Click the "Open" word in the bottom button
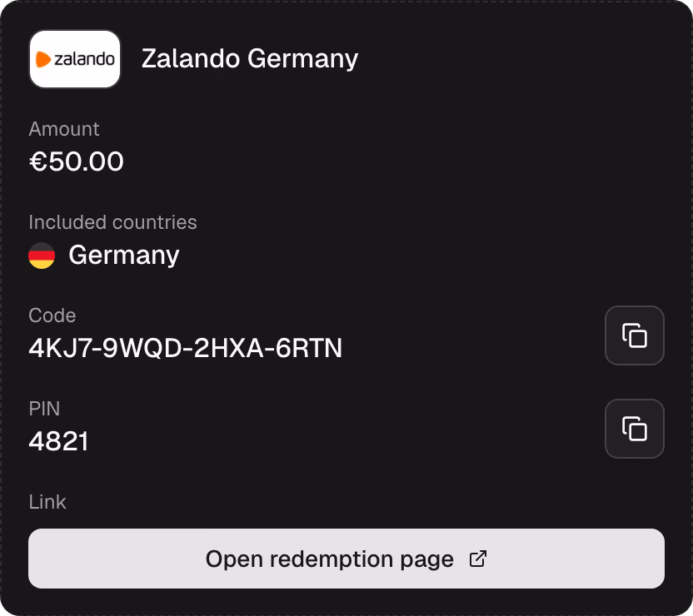Screen dimensions: 693x616 234,559
